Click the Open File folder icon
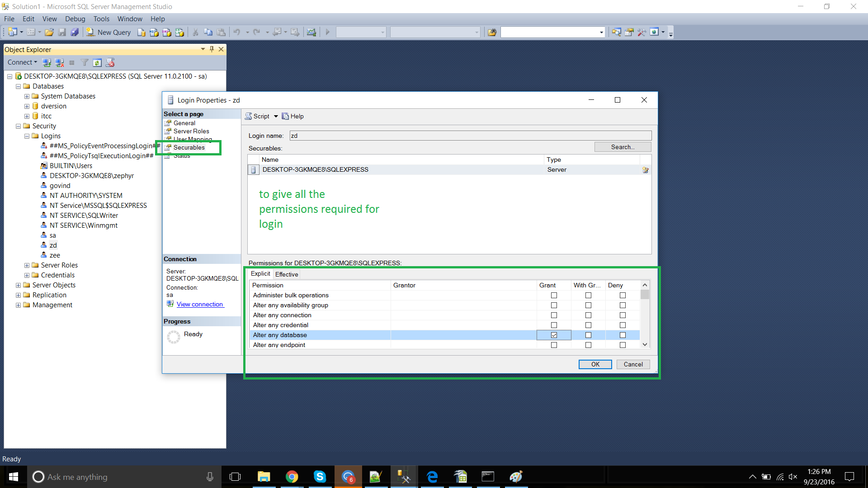Viewport: 868px width, 488px height. (49, 32)
